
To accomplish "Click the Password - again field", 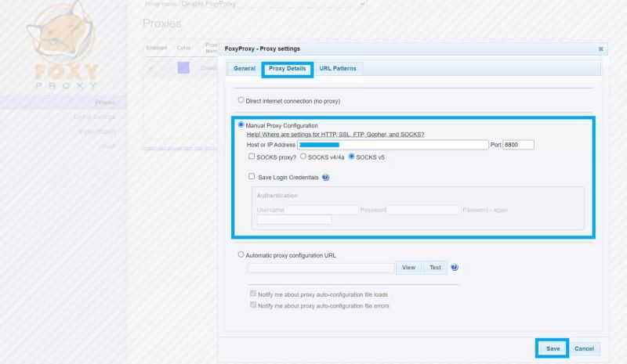I will pyautogui.click(x=295, y=220).
